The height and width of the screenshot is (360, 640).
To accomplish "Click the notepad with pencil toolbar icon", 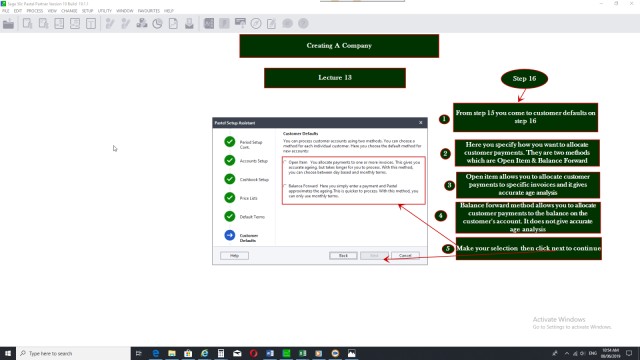I will click(271, 24).
